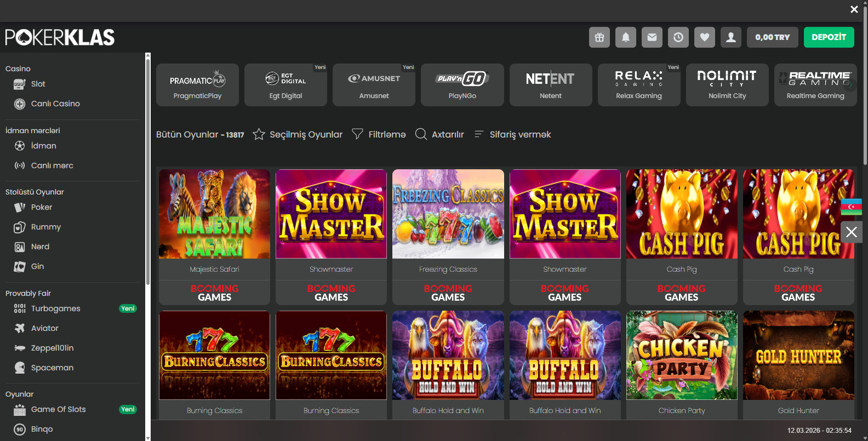Image resolution: width=868 pixels, height=441 pixels.
Task: Click the notifications bell icon
Action: tap(626, 37)
